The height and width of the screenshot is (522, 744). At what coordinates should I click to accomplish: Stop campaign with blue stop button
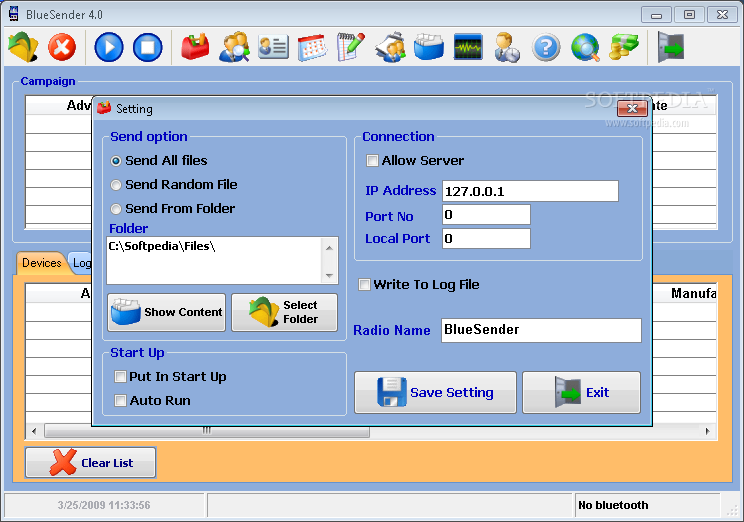tap(148, 47)
